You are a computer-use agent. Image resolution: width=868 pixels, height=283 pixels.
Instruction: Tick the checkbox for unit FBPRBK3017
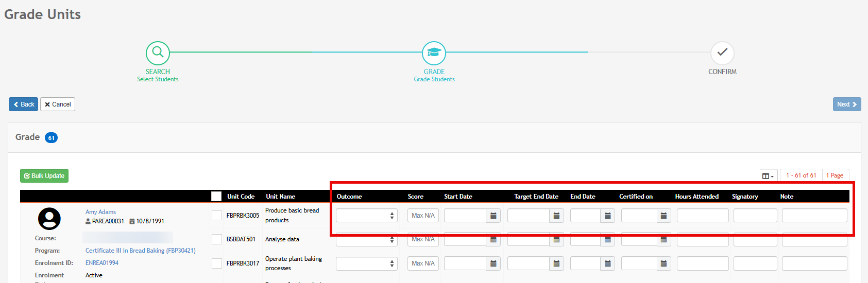217,263
